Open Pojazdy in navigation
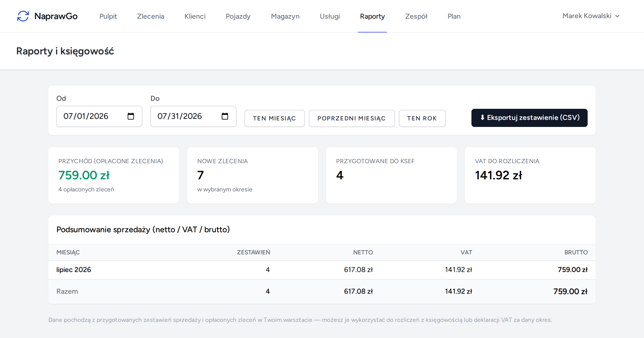Viewport: 644px width, 338px height. click(x=238, y=16)
